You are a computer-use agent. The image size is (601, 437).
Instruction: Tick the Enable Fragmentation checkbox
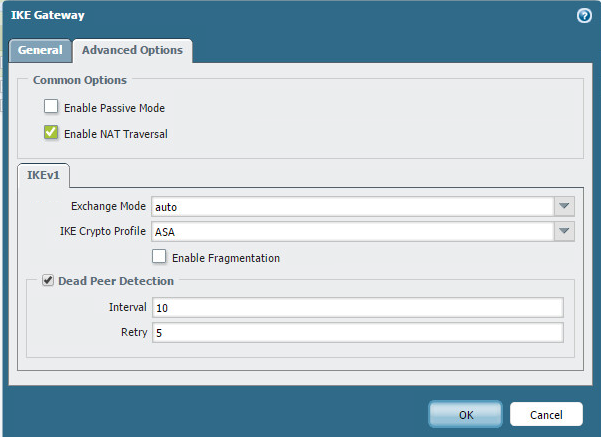pos(159,257)
